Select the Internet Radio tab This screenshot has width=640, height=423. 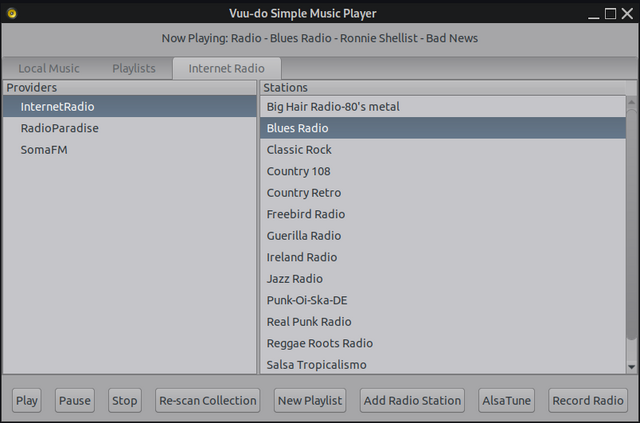226,69
